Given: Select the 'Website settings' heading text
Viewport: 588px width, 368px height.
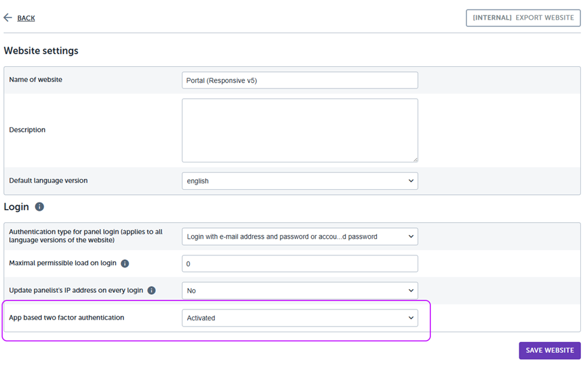Looking at the screenshot, I should pyautogui.click(x=41, y=51).
